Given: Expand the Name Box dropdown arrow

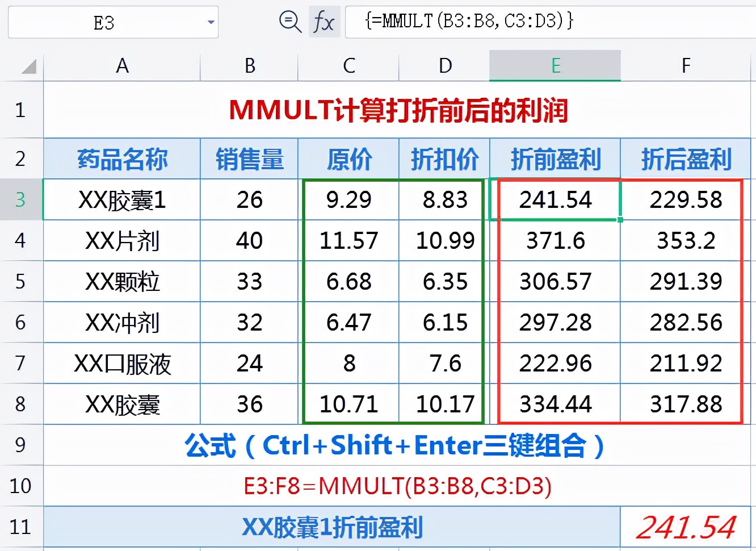Looking at the screenshot, I should point(211,23).
